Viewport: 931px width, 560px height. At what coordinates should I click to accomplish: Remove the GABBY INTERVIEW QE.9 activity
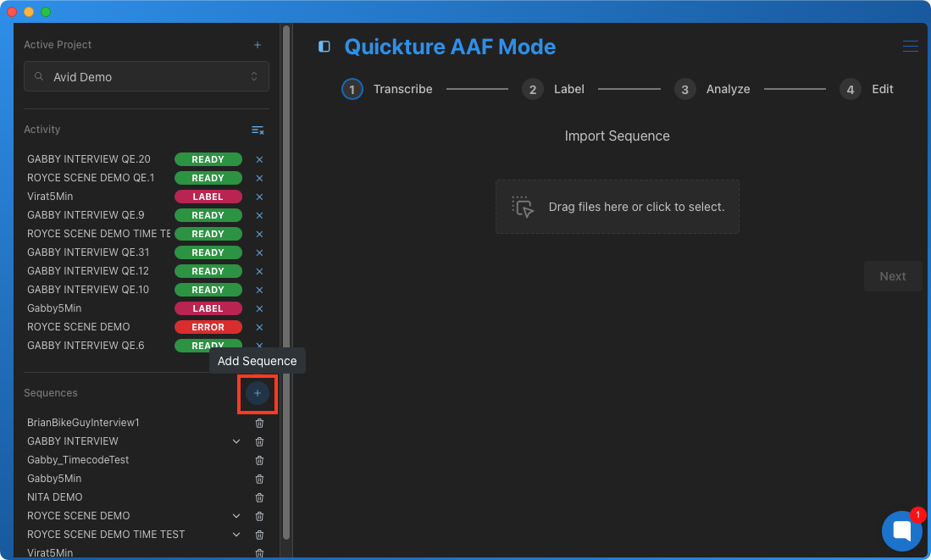click(259, 215)
